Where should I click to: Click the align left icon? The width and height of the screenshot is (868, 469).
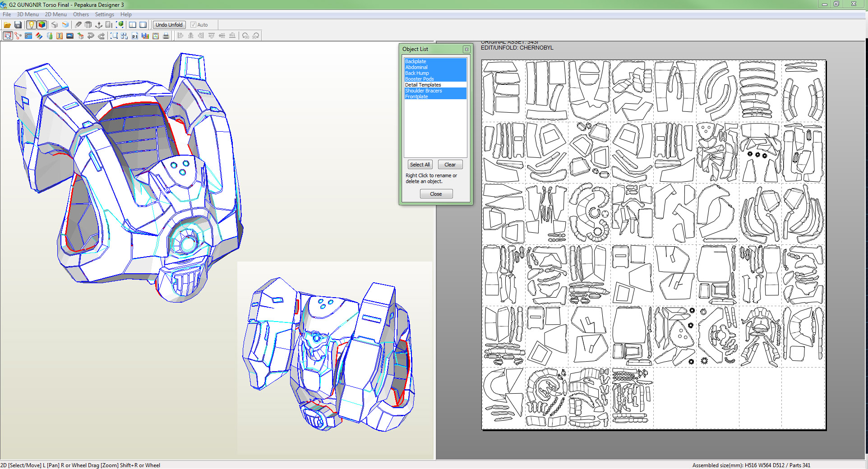tap(180, 36)
